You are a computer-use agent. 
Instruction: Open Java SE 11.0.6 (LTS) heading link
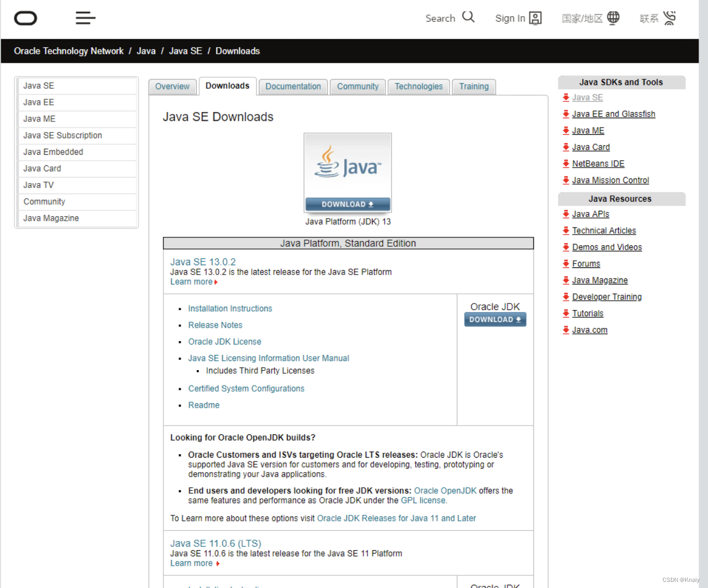point(216,544)
